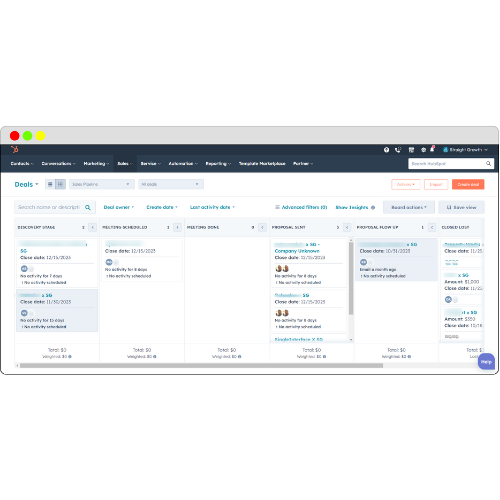
Task: Click the Advanced filters link
Action: click(301, 207)
